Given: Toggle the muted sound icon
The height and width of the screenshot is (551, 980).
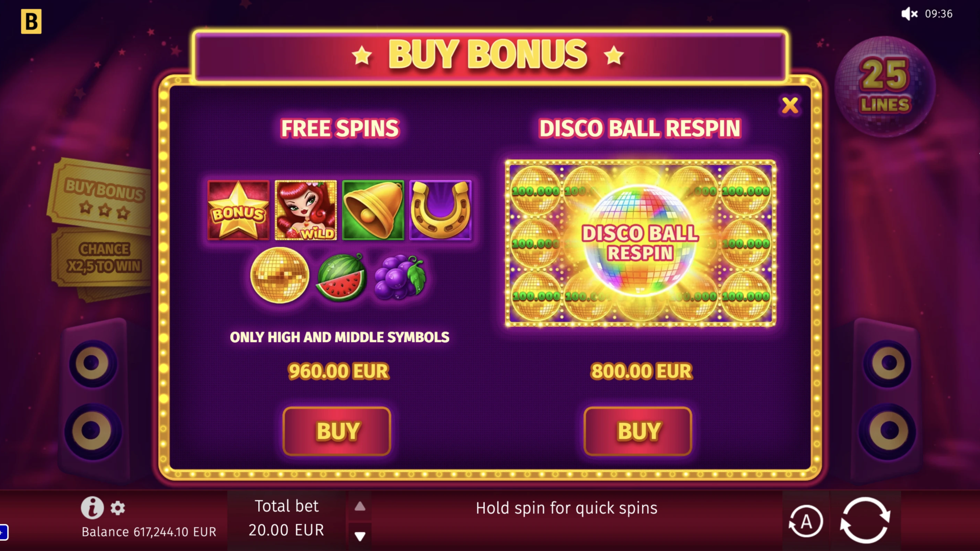Looking at the screenshot, I should pos(909,14).
